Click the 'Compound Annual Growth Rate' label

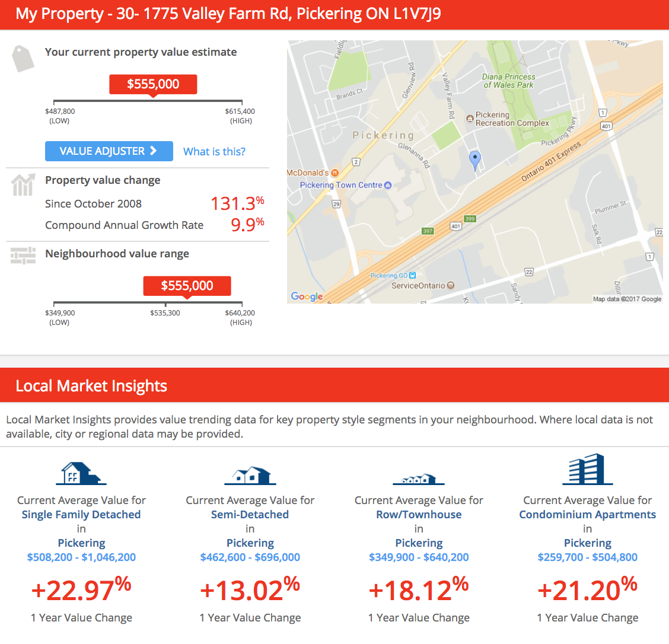point(124,225)
